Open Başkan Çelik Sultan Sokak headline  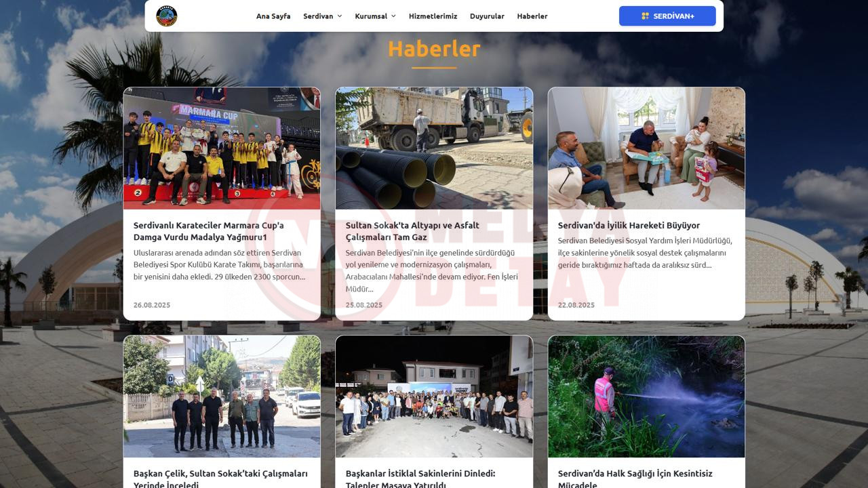(x=220, y=479)
